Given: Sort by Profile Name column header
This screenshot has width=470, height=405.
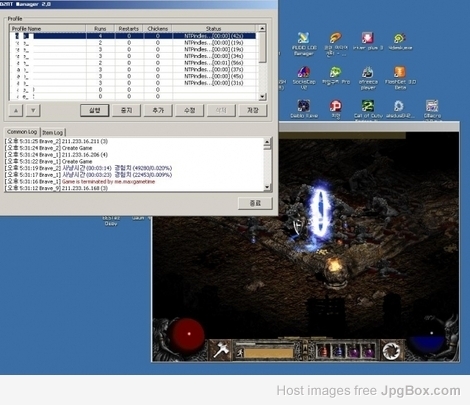Looking at the screenshot, I should point(48,29).
